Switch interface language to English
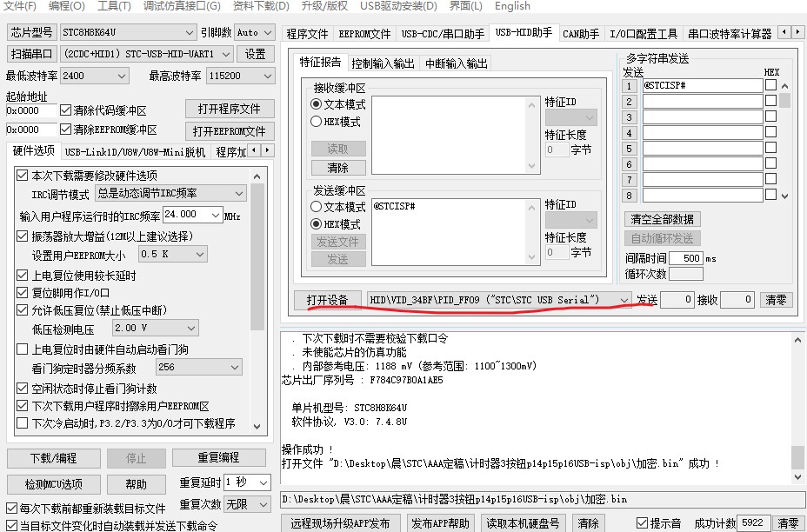The width and height of the screenshot is (807, 532). pos(512,6)
